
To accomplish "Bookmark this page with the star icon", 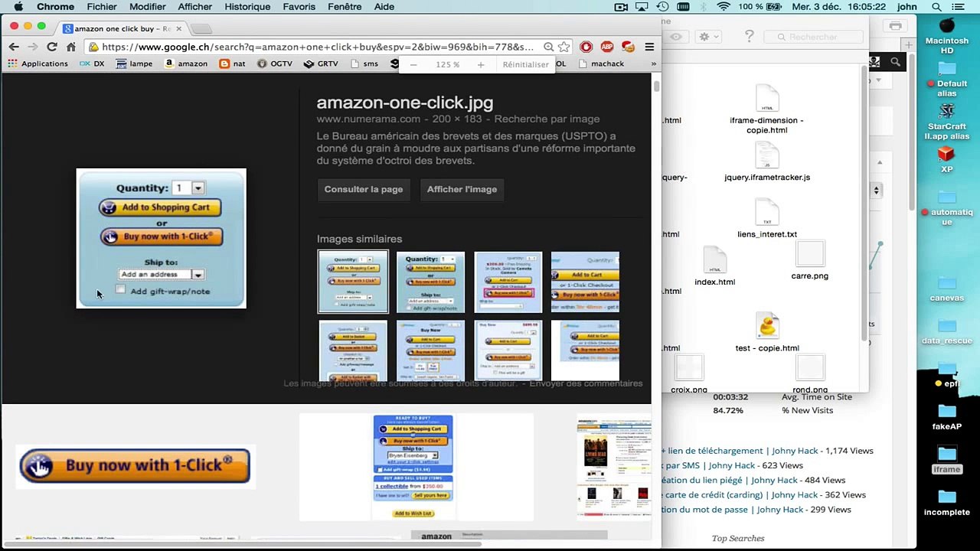I will 564,47.
